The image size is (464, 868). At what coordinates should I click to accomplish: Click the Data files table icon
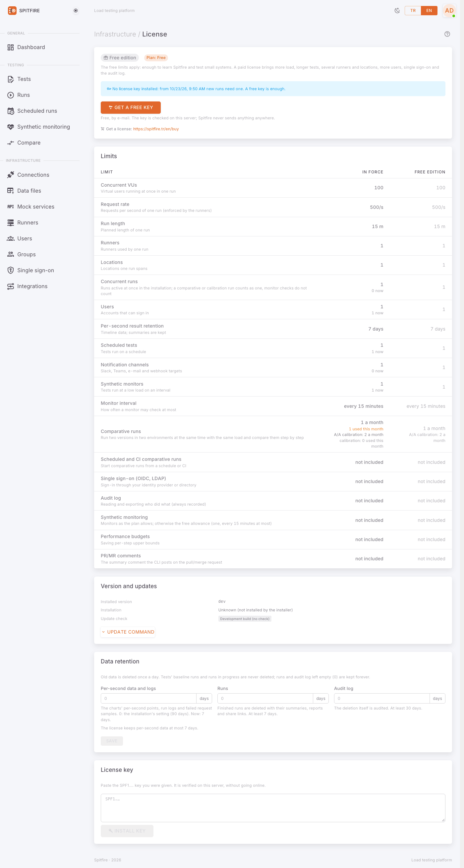click(11, 191)
